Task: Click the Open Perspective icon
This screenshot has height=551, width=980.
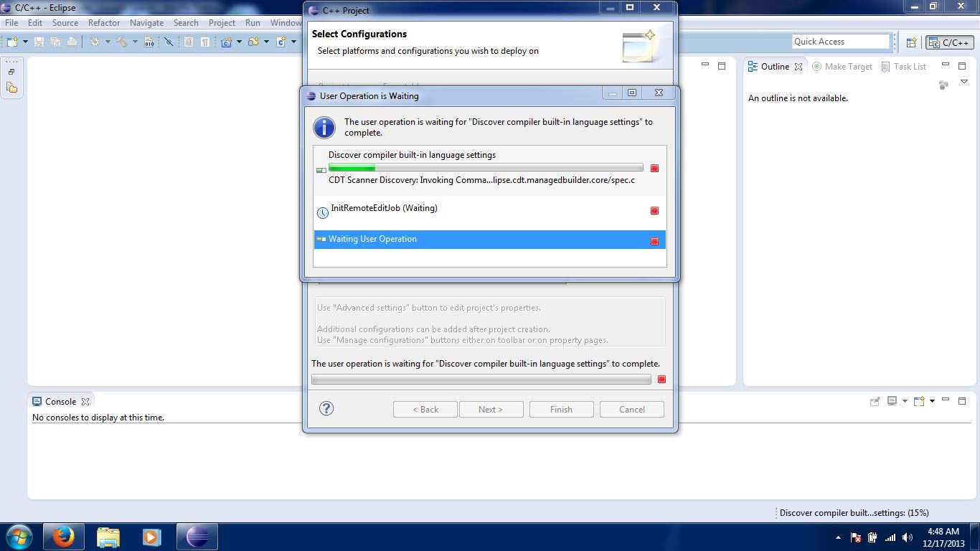Action: point(911,42)
